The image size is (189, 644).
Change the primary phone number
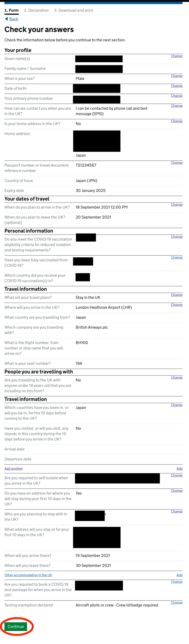[177, 96]
